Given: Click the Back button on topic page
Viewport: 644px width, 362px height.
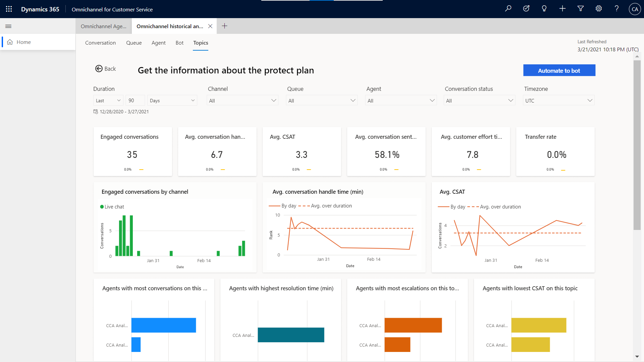Looking at the screenshot, I should pos(105,68).
